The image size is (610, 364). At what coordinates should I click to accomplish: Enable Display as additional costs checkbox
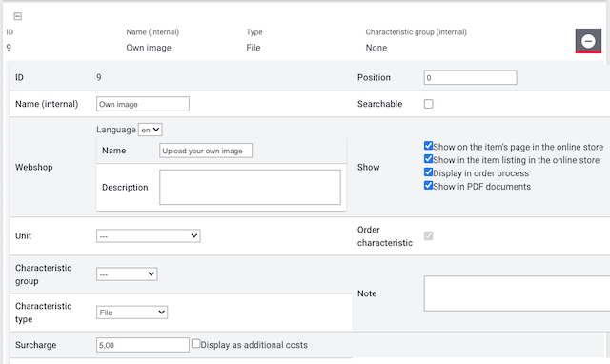[196, 344]
